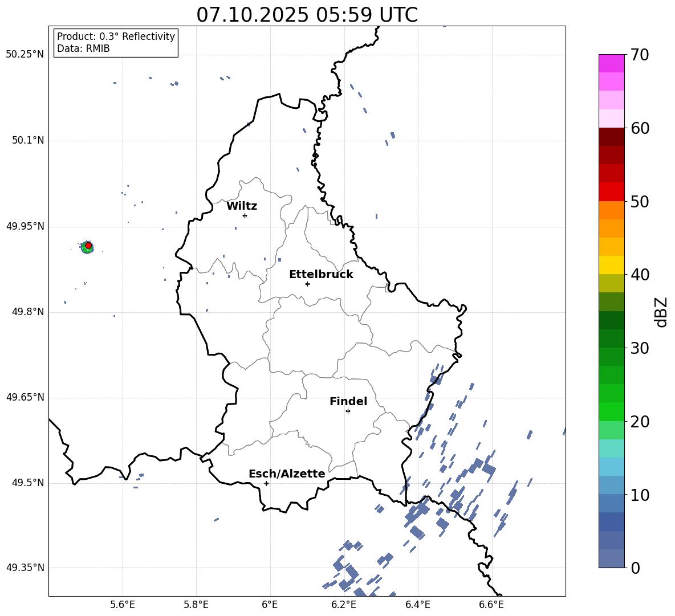The image size is (675, 616).
Task: Click the 49.95°N latitude label
Action: (x=25, y=226)
